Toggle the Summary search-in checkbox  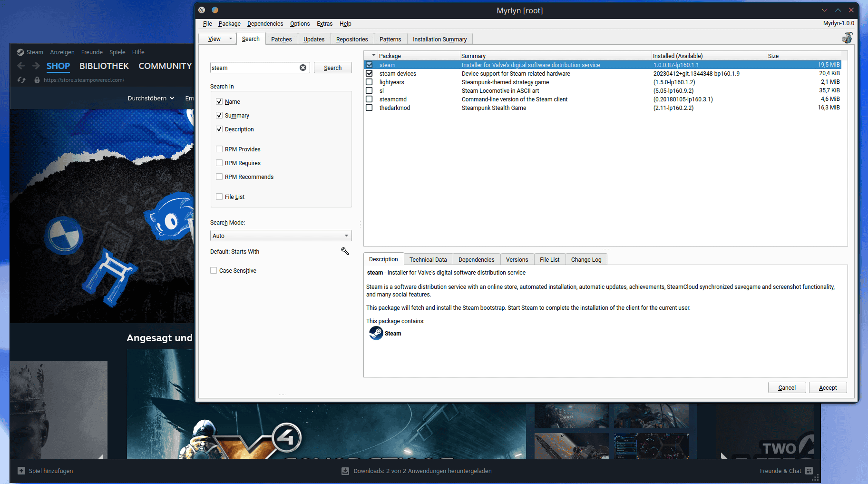(x=219, y=115)
